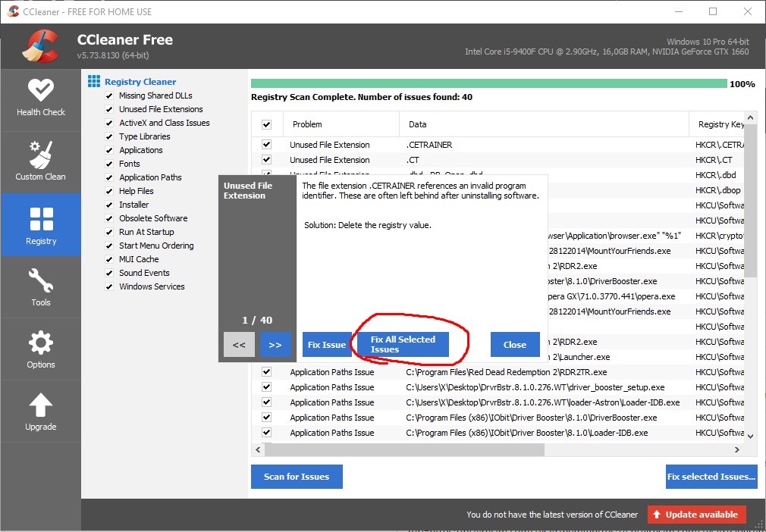Select the Loader-IDB.exe Driver Booster path row
This screenshot has height=532, width=766.
[x=498, y=433]
